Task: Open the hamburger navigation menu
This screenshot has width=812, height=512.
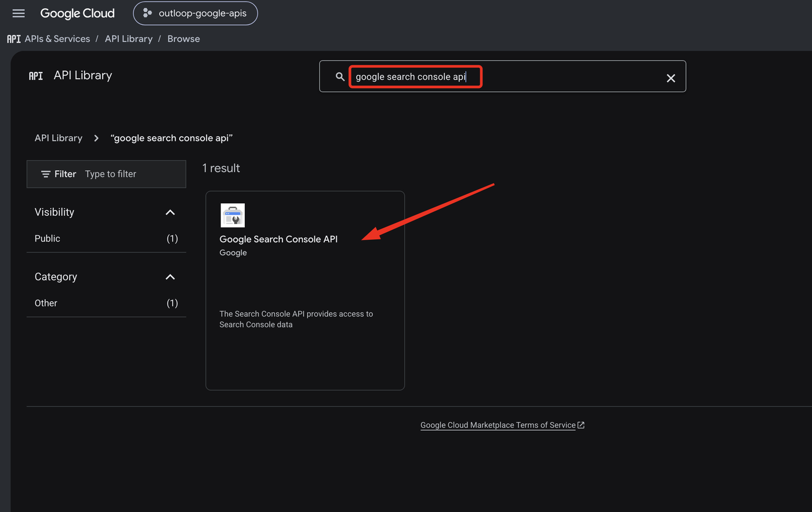Action: (19, 13)
